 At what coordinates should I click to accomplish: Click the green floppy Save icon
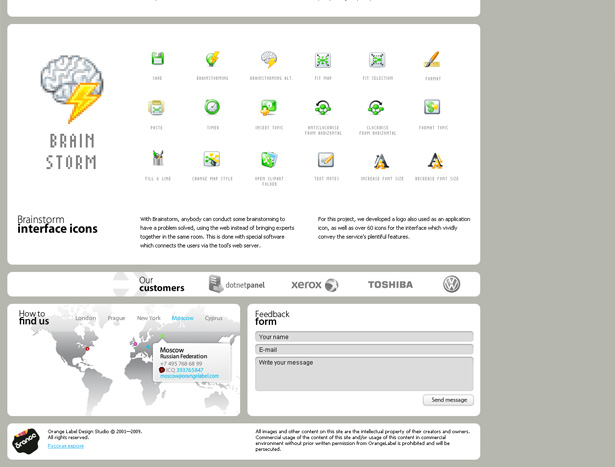pos(158,59)
